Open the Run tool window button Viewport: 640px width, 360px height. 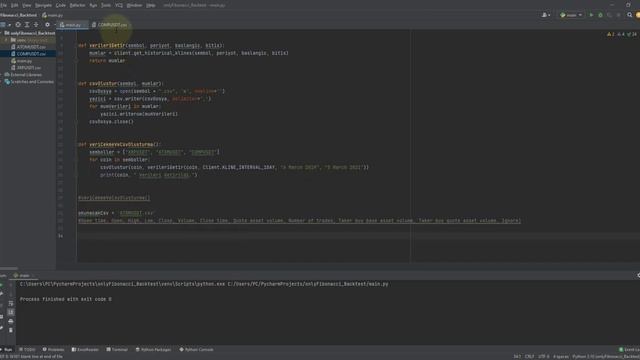click(7, 350)
